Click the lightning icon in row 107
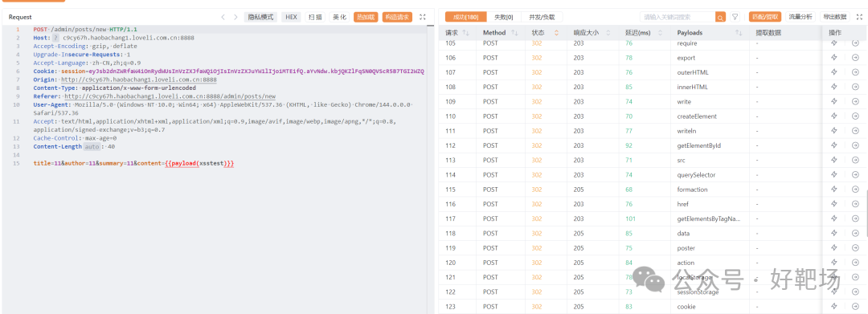This screenshot has width=868, height=314. [x=834, y=72]
